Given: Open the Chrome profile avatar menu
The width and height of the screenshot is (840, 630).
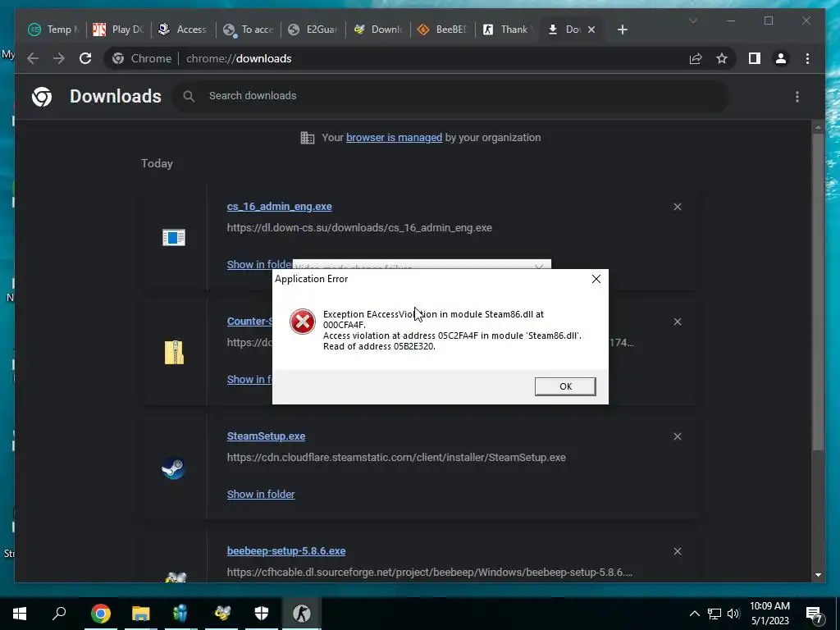Looking at the screenshot, I should (x=781, y=58).
